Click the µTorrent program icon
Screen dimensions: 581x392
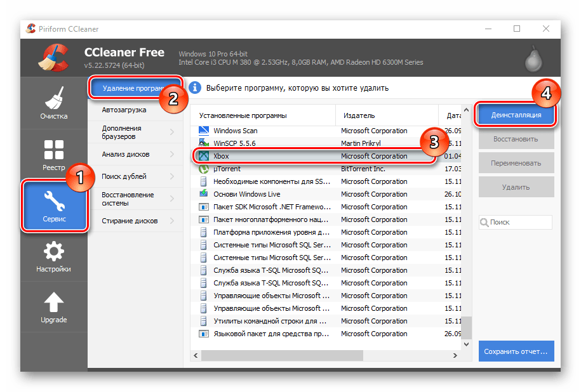[x=204, y=169]
